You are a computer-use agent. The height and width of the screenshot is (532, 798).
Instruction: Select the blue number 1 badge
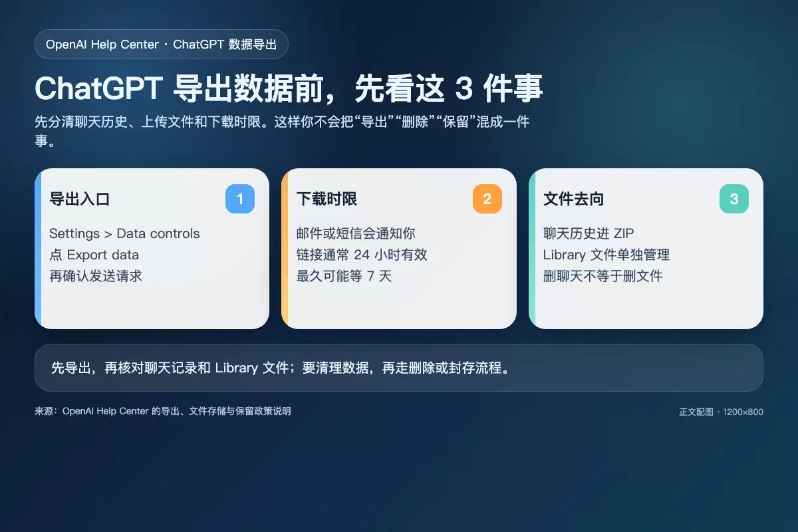tap(240, 199)
